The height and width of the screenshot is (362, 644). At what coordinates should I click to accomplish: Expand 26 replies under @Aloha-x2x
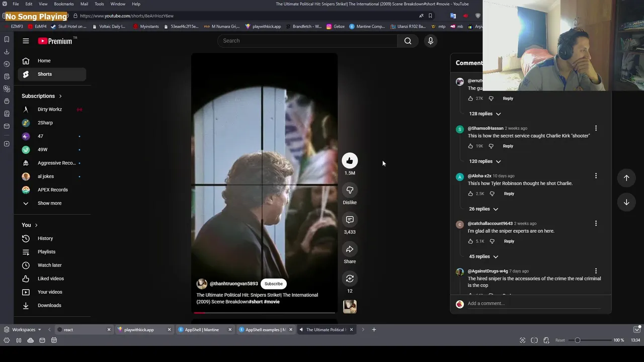click(x=484, y=209)
